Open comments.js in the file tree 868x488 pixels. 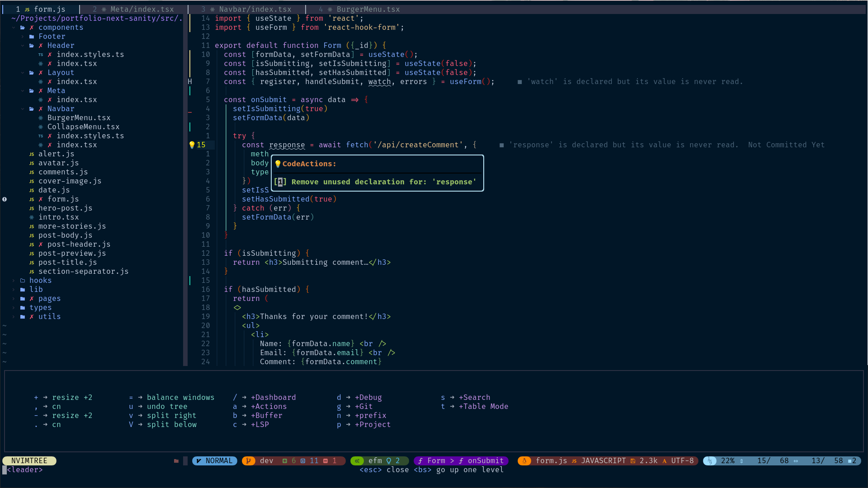coord(63,172)
